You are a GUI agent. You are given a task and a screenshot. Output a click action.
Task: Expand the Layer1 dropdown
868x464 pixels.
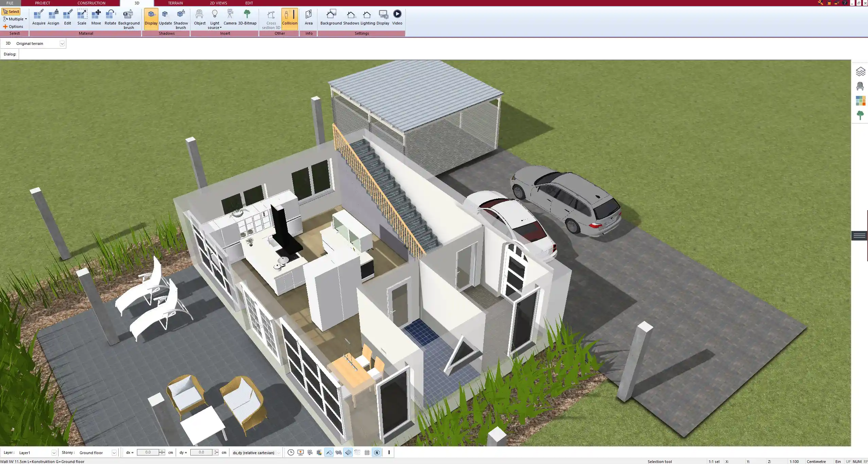tap(54, 453)
